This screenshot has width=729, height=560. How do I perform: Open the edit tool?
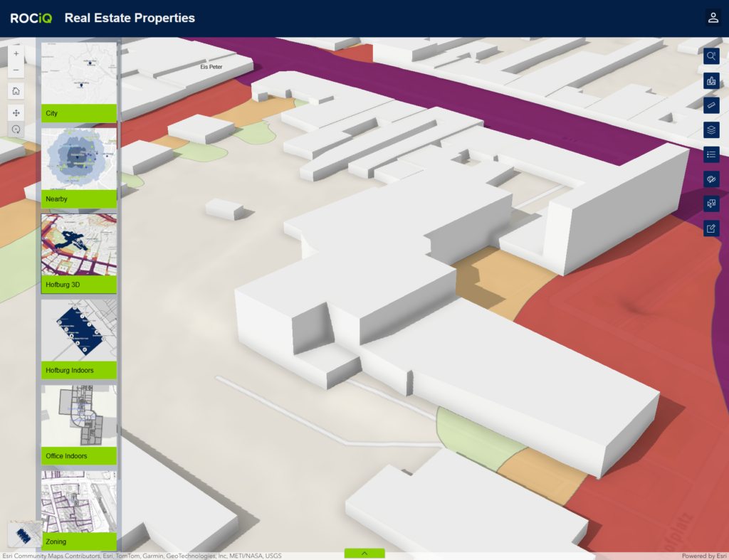tap(711, 228)
